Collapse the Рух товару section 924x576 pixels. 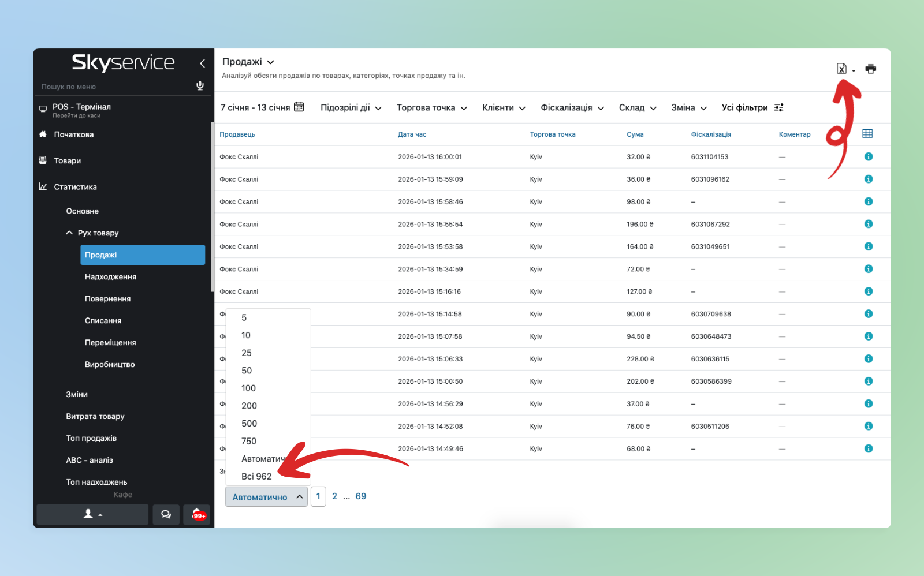point(69,233)
